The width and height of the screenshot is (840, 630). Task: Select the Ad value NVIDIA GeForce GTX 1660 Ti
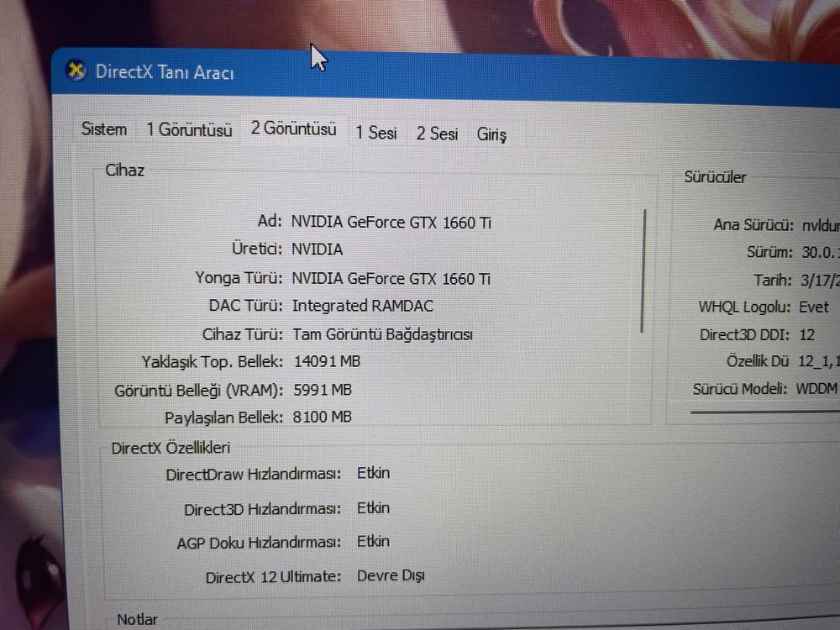pos(391,223)
